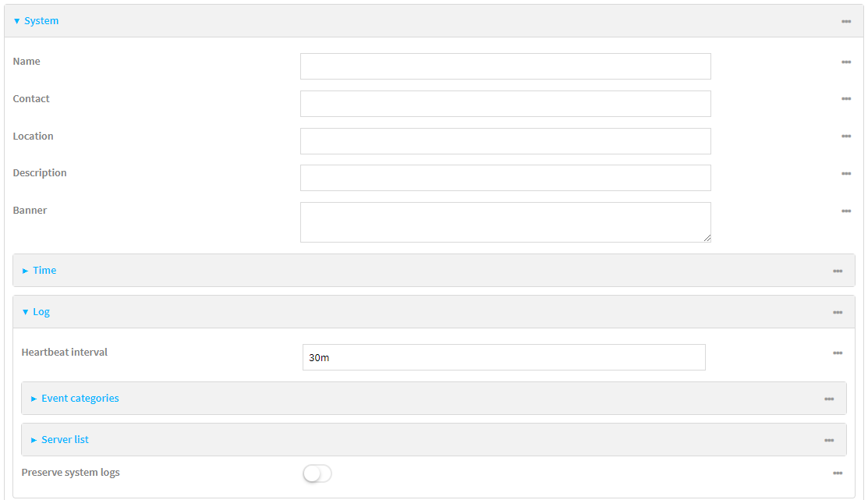868x500 pixels.
Task: Click inside the Banner text area
Action: click(505, 222)
